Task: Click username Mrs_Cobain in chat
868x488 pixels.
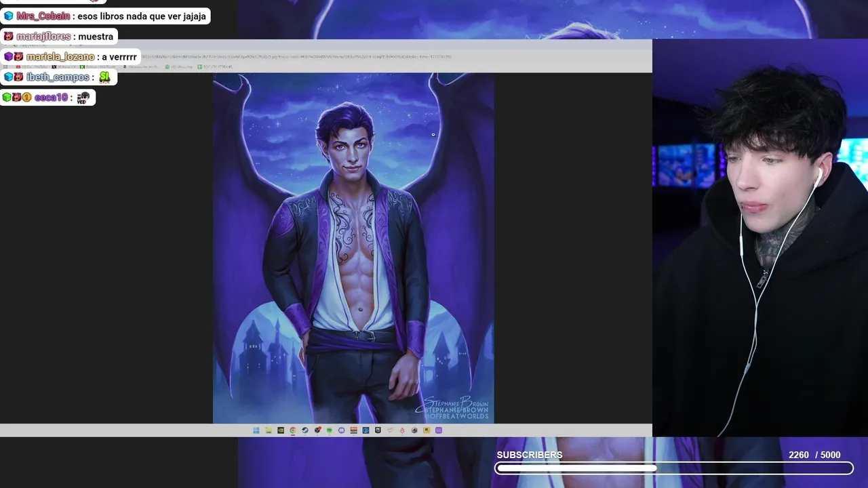Action: pyautogui.click(x=43, y=16)
